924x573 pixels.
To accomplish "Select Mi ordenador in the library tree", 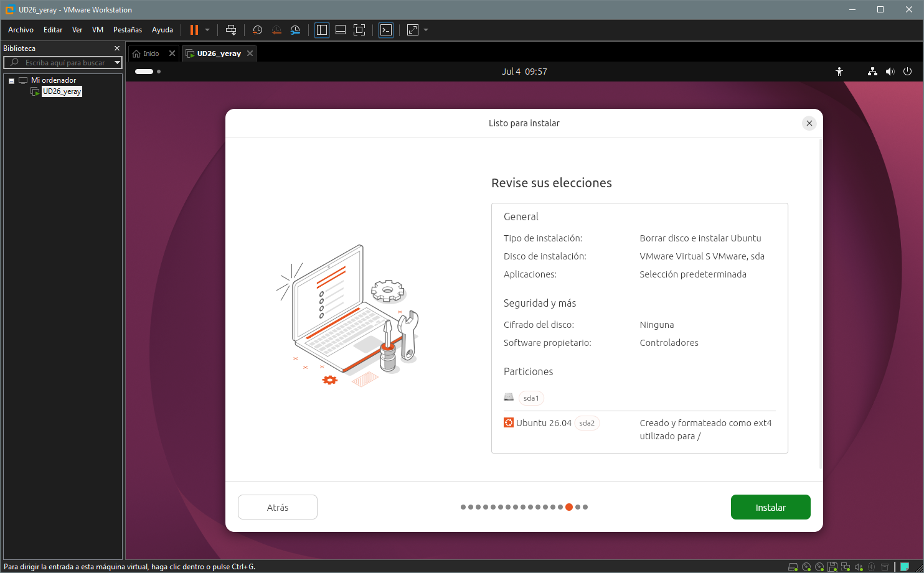I will click(54, 80).
